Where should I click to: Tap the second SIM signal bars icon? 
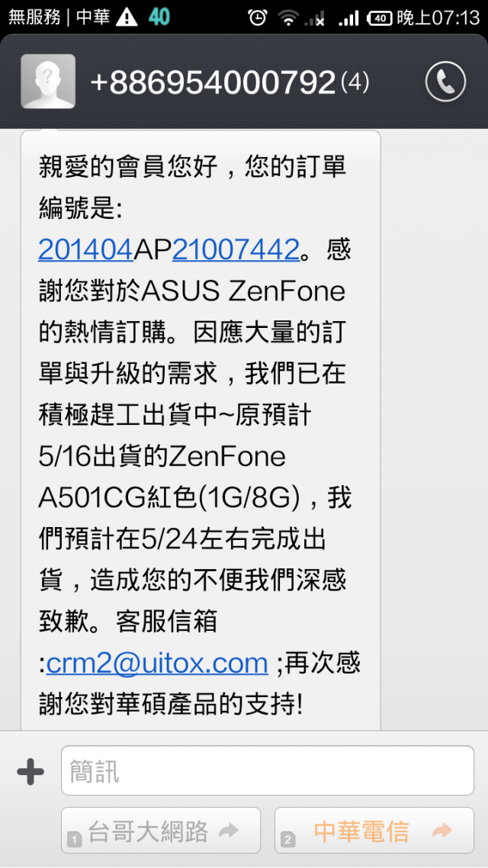(348, 19)
